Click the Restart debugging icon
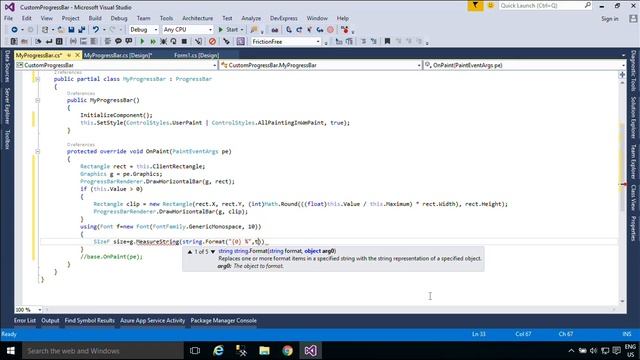Image resolution: width=640 pixels, height=360 pixels. coord(173,41)
